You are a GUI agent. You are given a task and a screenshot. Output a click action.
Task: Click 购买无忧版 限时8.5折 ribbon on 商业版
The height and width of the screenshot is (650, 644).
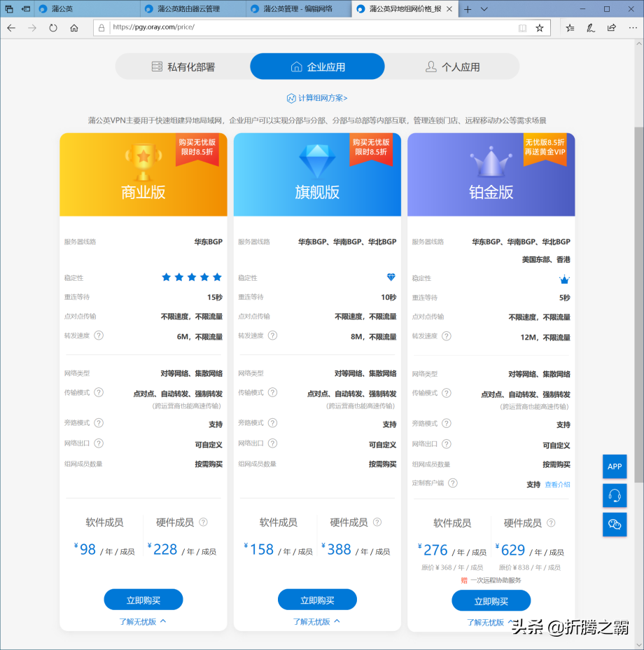(x=197, y=149)
